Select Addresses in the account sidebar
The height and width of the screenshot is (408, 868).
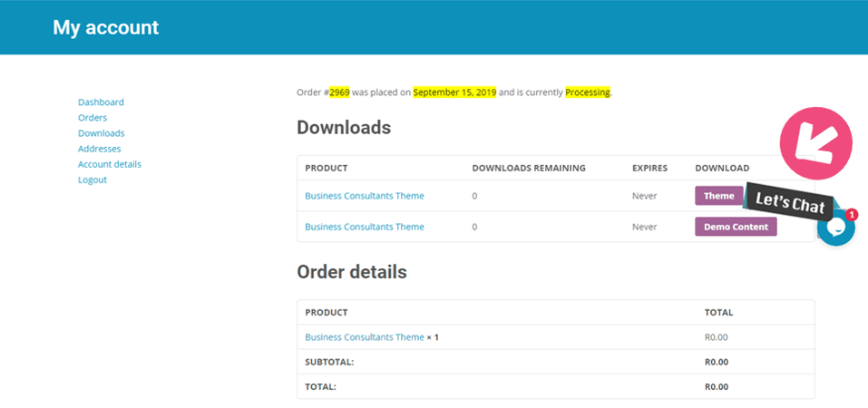[x=99, y=149]
